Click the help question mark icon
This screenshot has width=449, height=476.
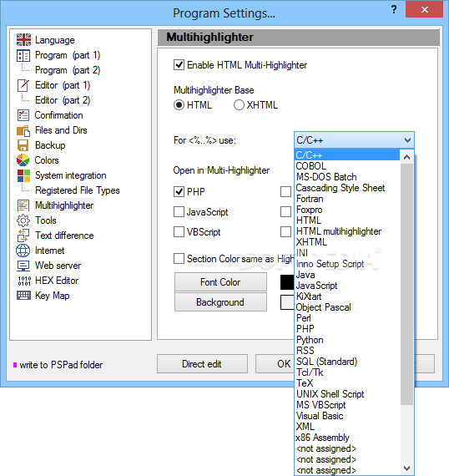pyautogui.click(x=394, y=9)
